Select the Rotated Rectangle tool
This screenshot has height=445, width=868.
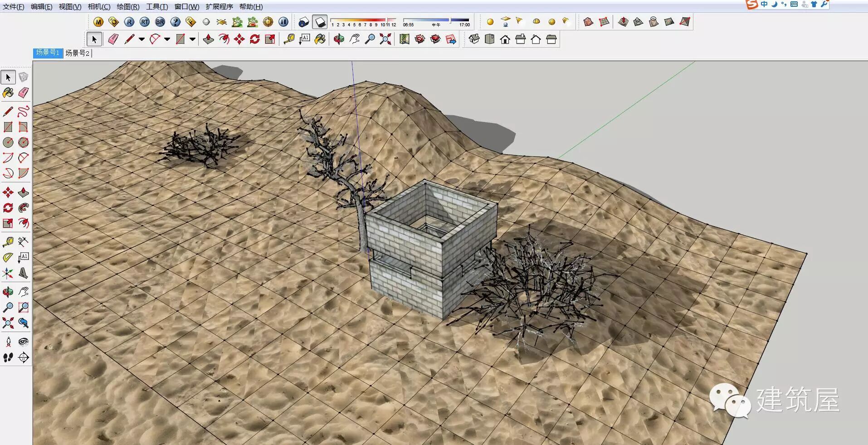(x=23, y=127)
